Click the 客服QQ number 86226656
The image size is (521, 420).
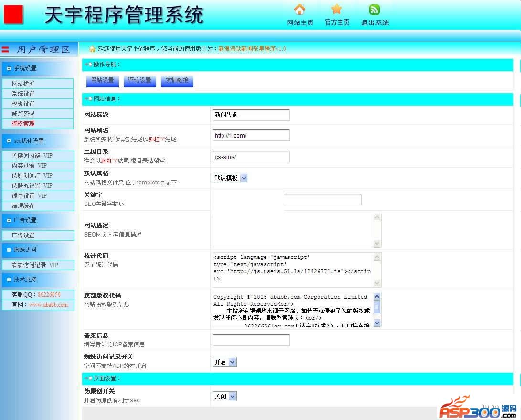[x=49, y=295]
